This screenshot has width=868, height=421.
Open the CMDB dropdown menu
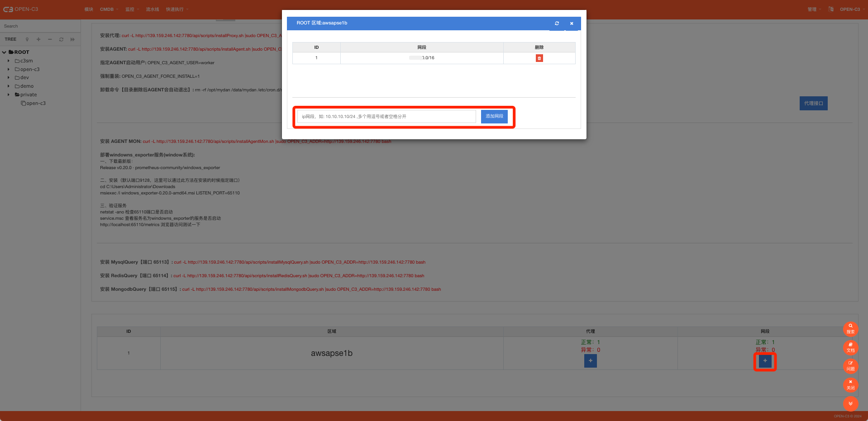tap(109, 9)
